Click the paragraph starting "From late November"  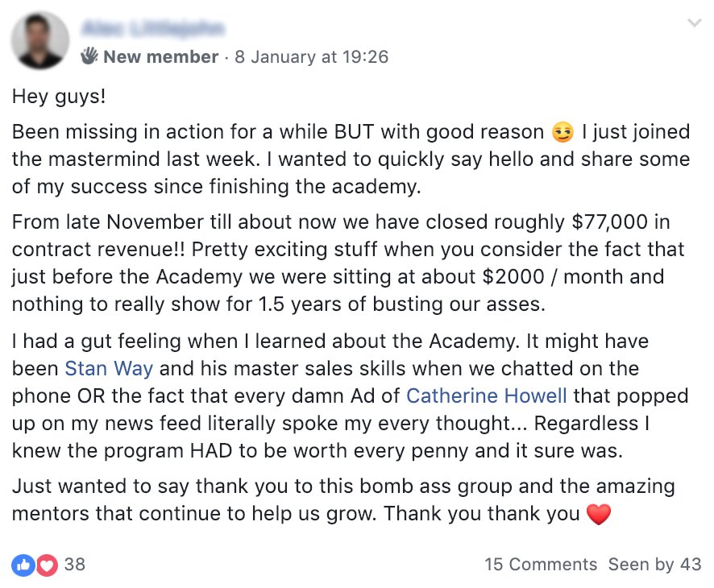(338, 264)
